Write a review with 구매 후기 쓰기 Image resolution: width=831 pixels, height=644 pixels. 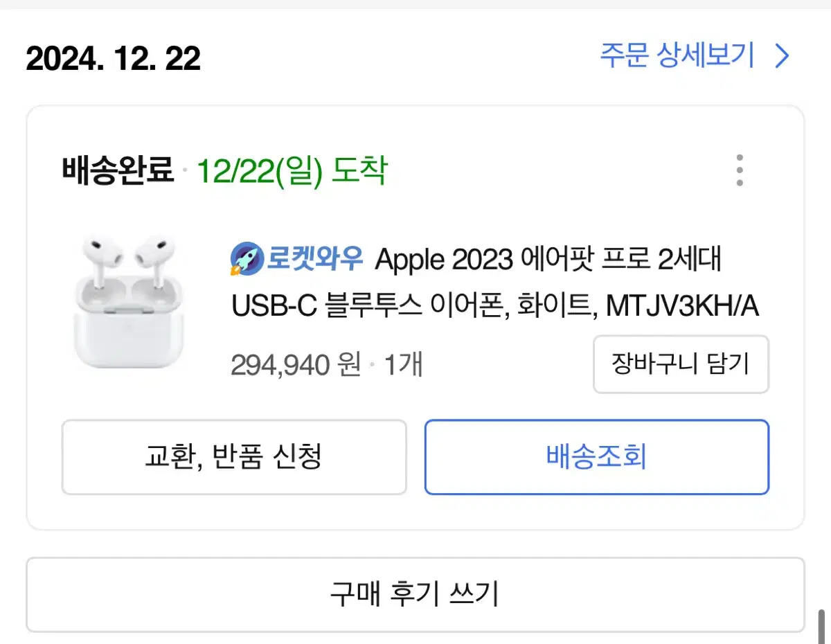(415, 594)
